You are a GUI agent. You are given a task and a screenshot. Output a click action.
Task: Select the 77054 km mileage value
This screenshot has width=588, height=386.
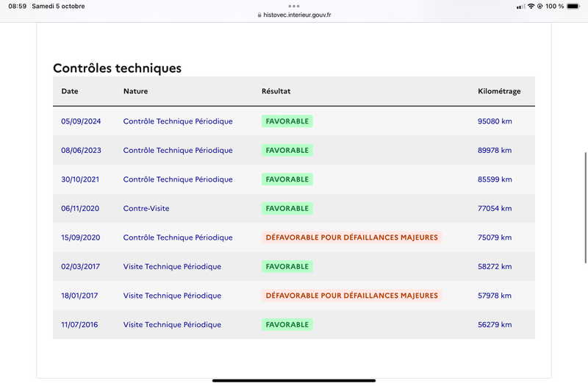(495, 209)
